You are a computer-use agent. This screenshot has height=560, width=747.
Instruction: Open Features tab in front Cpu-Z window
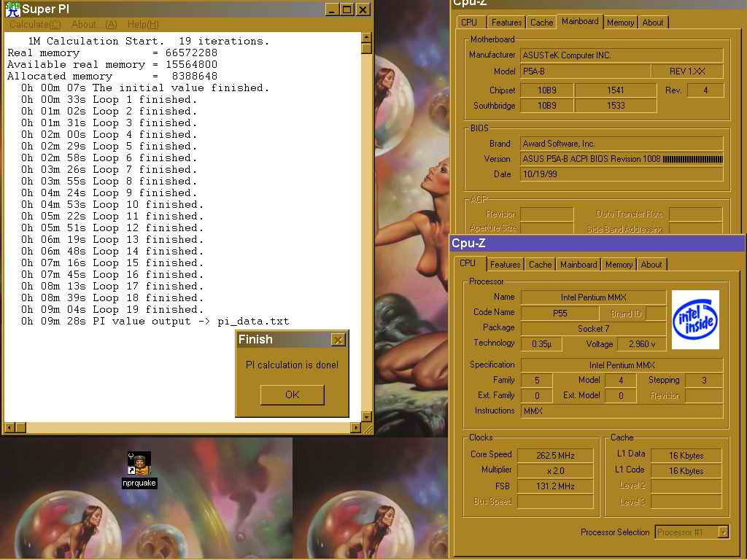click(x=505, y=264)
